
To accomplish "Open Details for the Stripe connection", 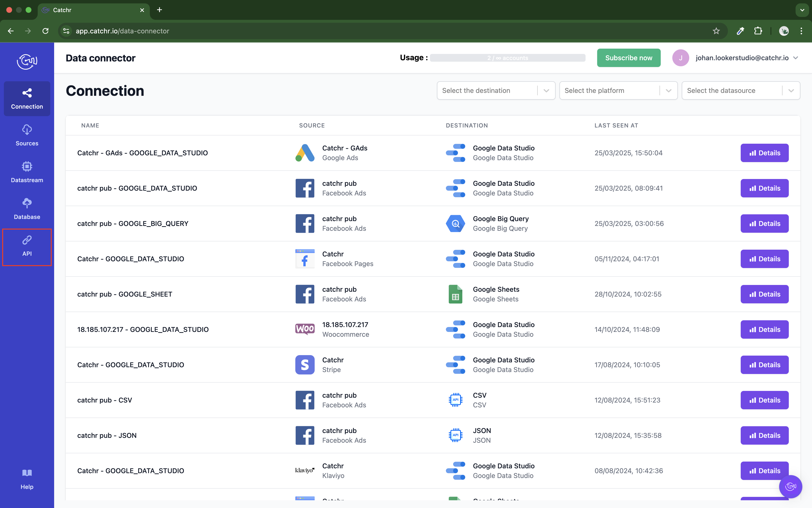I will pyautogui.click(x=764, y=365).
